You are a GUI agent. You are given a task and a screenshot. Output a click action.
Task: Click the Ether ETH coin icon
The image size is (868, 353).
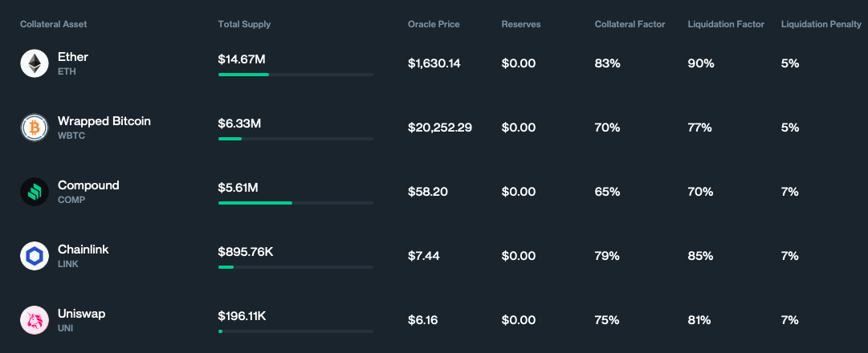(35, 63)
